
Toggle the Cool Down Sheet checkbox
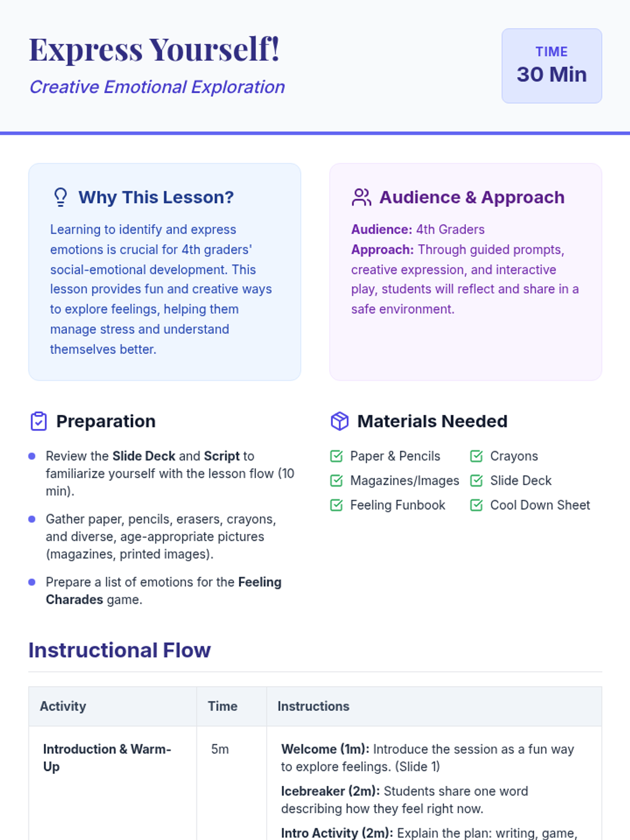pos(476,505)
